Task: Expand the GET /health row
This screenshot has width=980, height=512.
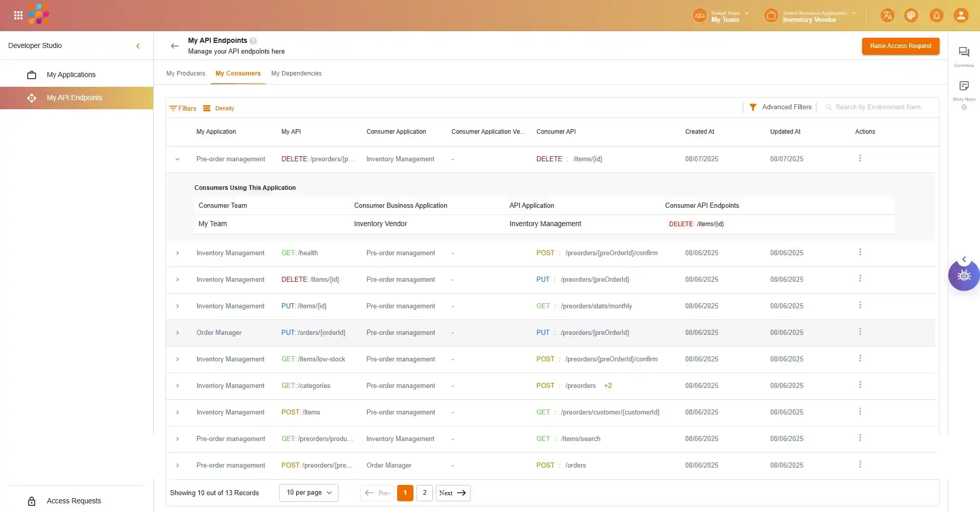Action: click(x=178, y=253)
